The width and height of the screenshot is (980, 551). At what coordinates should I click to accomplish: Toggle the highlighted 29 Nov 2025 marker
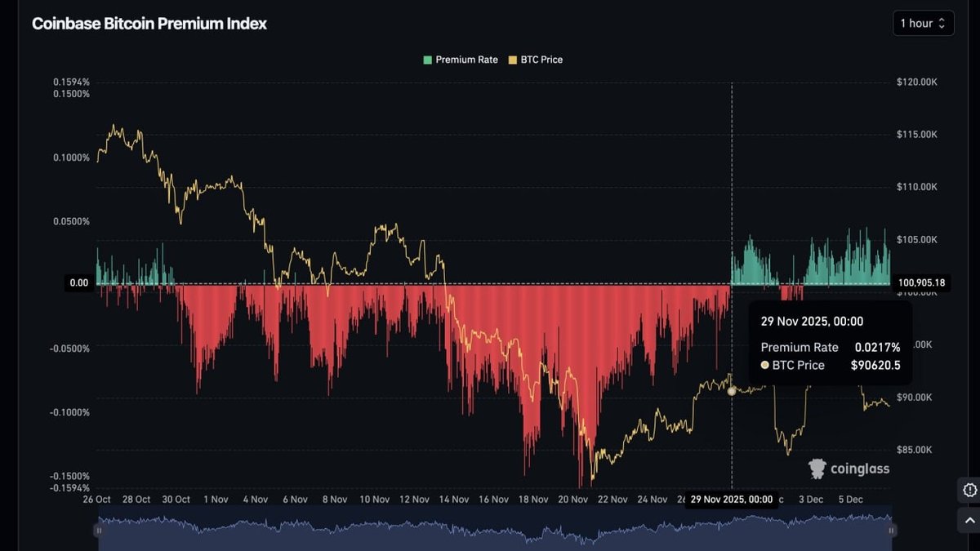tap(732, 499)
